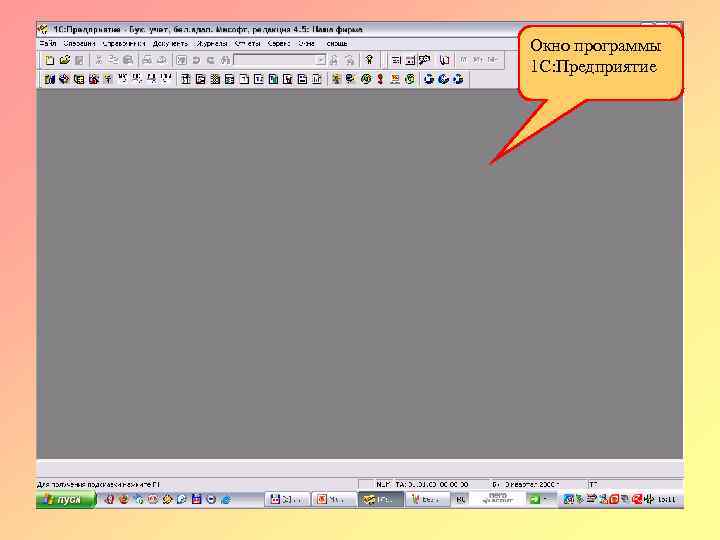This screenshot has width=720, height=540.
Task: Open the Окна menu
Action: pos(306,44)
